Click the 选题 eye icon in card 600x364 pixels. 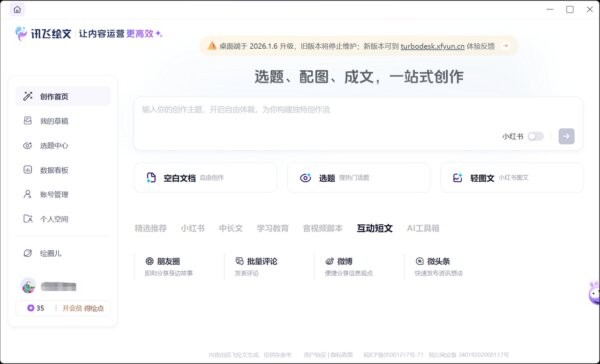[305, 178]
